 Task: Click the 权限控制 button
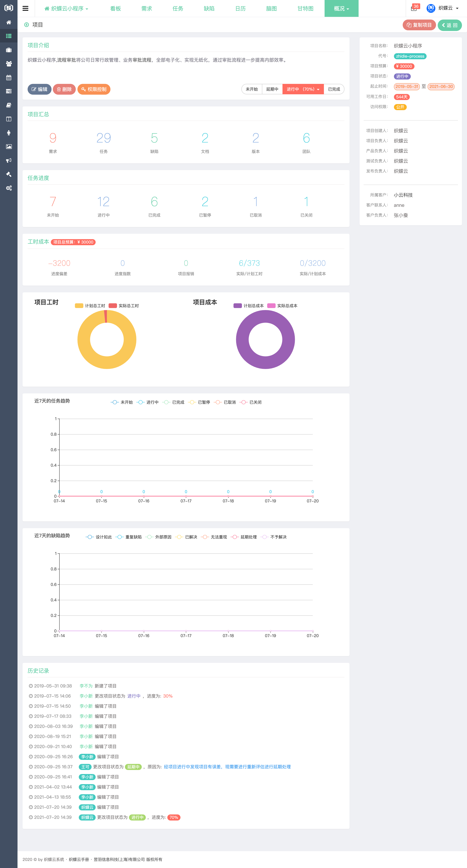click(x=94, y=89)
